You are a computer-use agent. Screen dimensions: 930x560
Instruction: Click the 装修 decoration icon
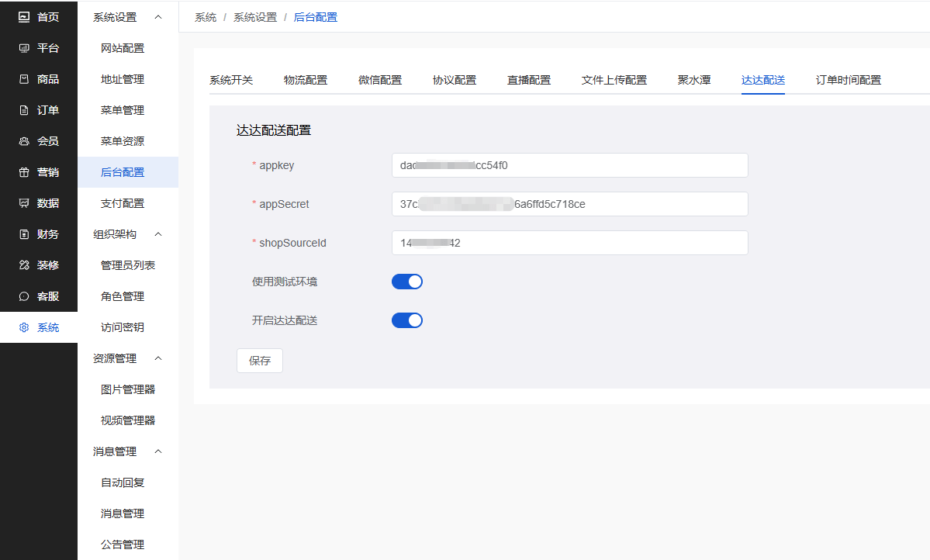pyautogui.click(x=24, y=265)
